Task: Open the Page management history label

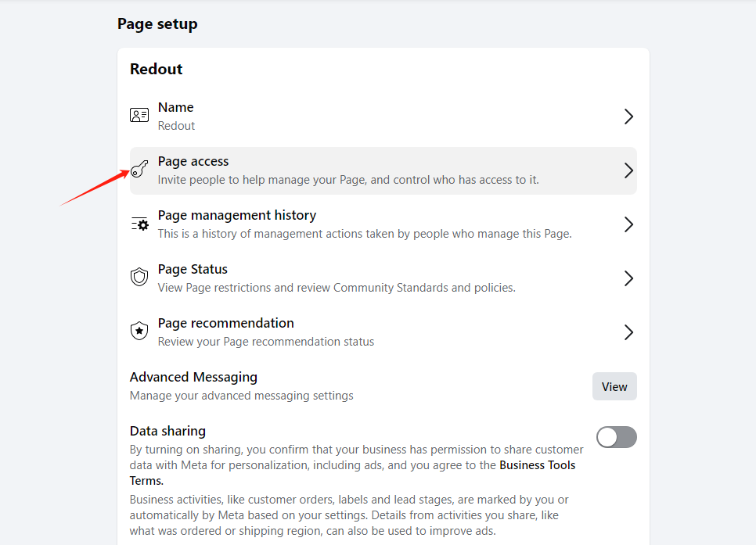Action: pyautogui.click(x=236, y=215)
